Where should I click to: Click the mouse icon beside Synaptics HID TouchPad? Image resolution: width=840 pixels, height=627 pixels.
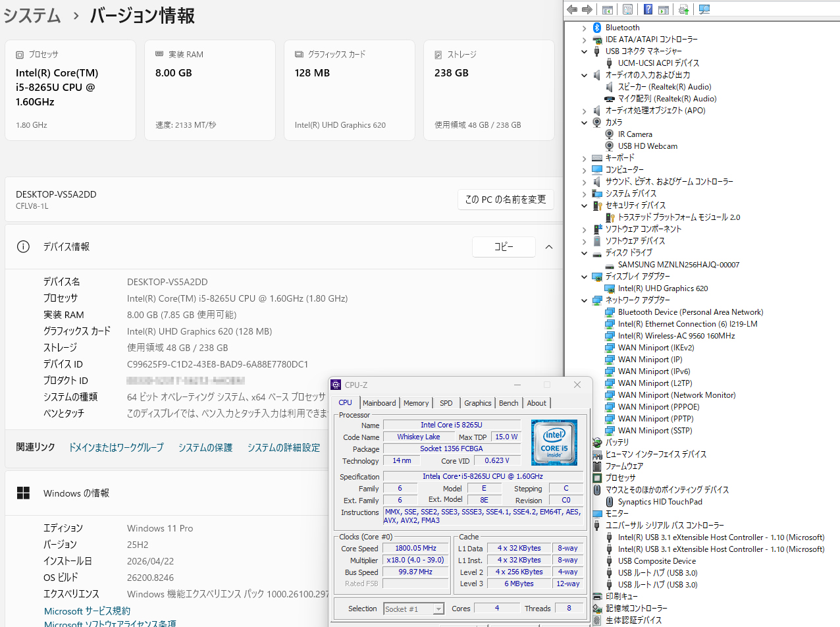(610, 502)
